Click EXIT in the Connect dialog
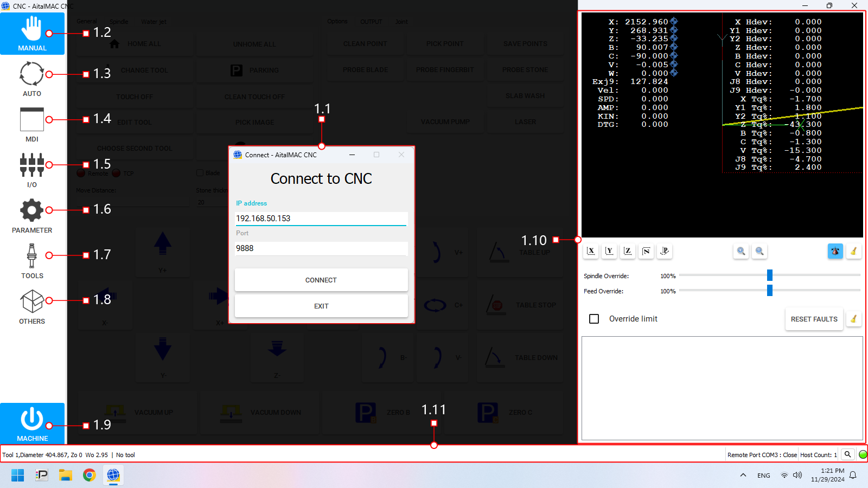Viewport: 868px width, 488px height. click(321, 306)
